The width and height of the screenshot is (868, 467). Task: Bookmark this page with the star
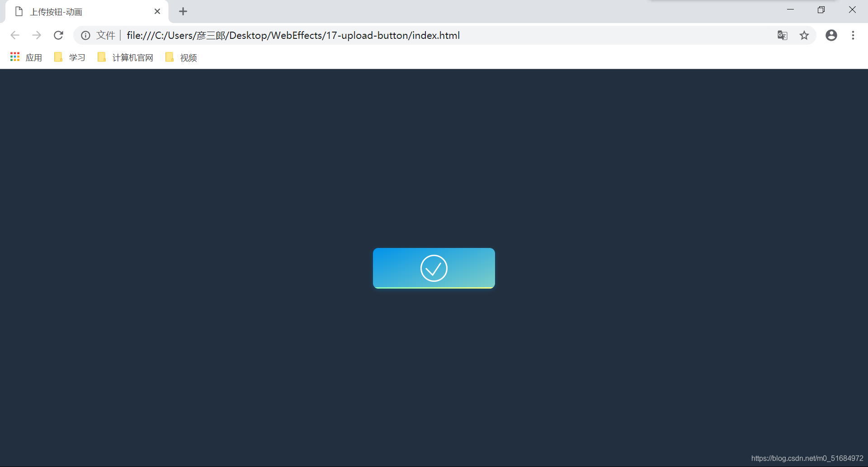tap(804, 35)
